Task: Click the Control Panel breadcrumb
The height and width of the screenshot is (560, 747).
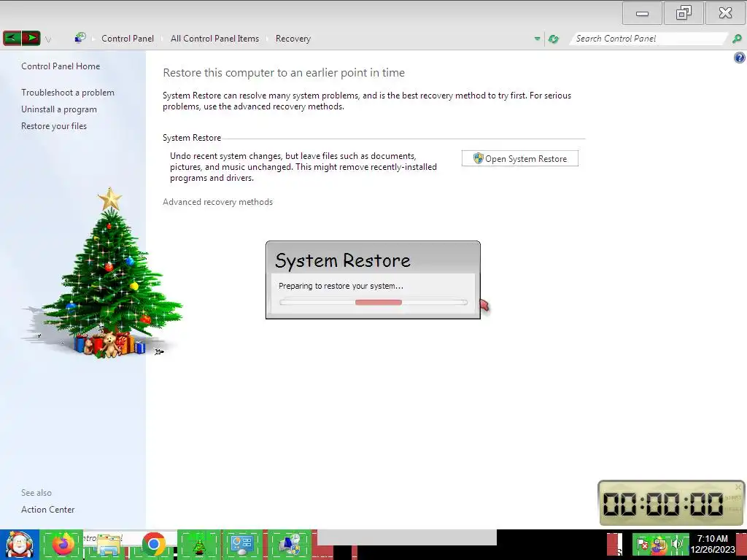Action: coord(127,39)
